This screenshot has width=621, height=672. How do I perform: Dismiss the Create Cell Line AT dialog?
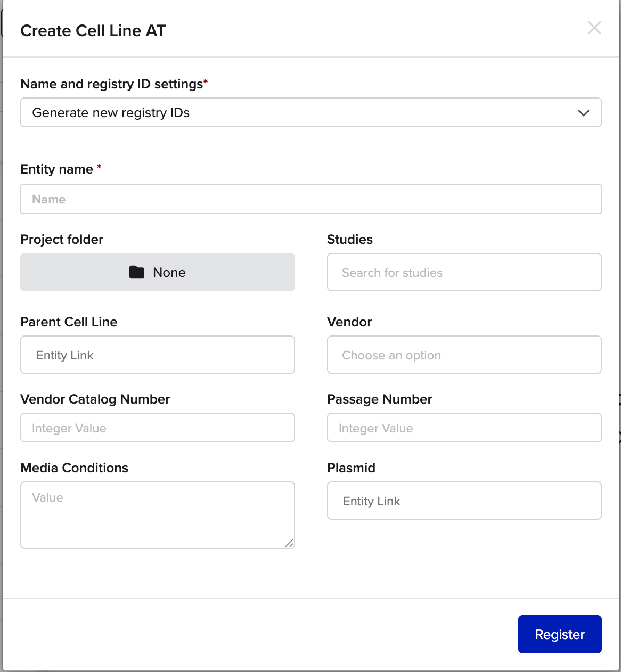(x=594, y=28)
